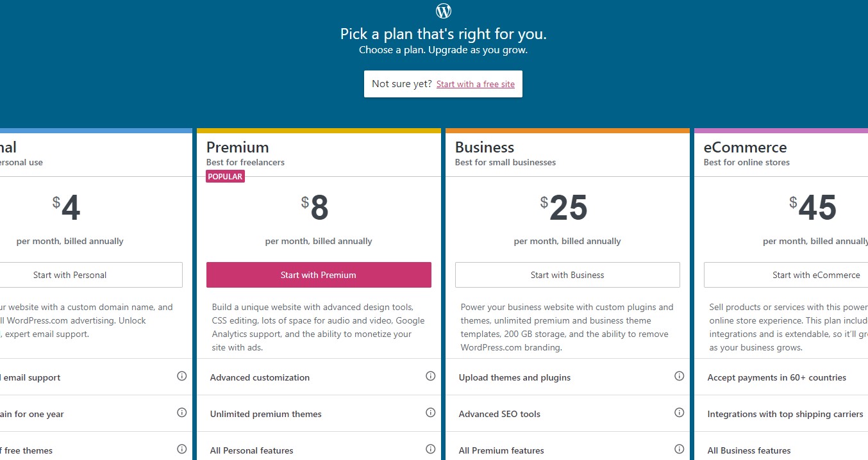Click the $25 Business plan price
This screenshot has height=460, width=868.
[x=567, y=207]
